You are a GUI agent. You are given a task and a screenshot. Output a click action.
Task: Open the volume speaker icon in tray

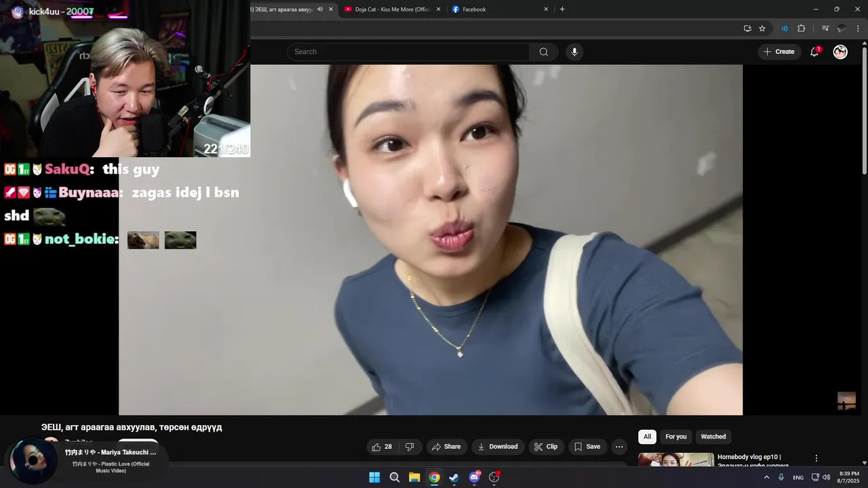pos(826,477)
